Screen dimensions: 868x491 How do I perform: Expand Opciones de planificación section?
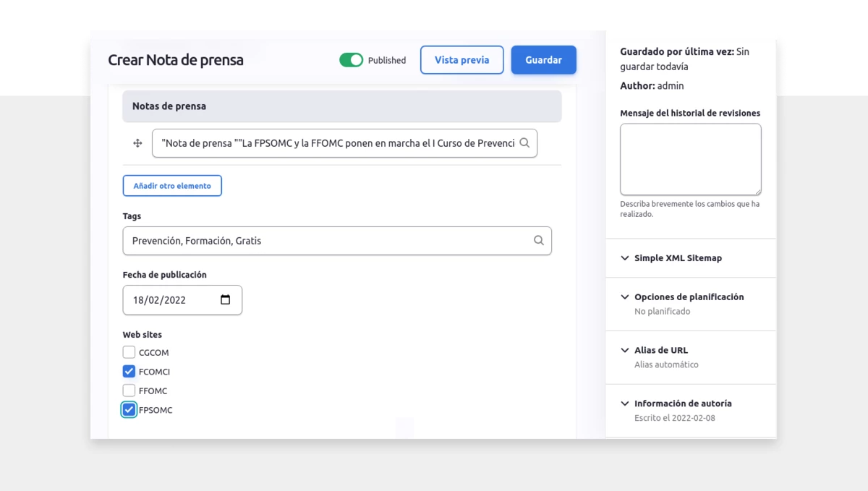coord(691,304)
